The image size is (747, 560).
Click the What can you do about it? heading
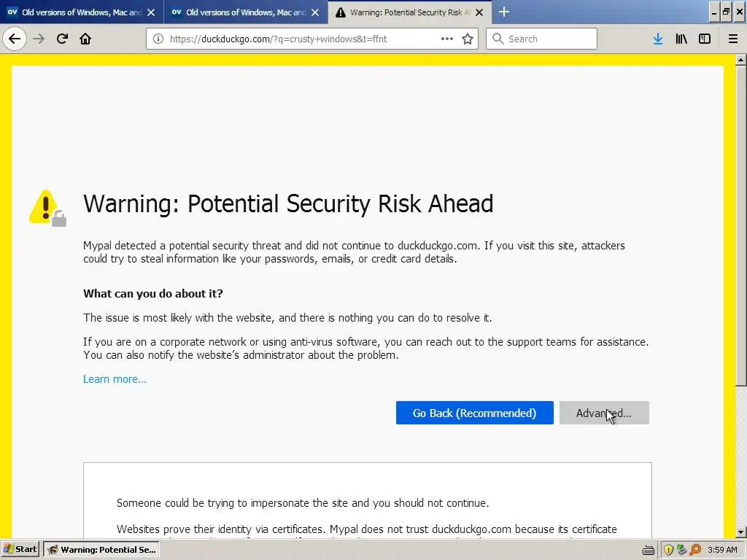coord(153,293)
